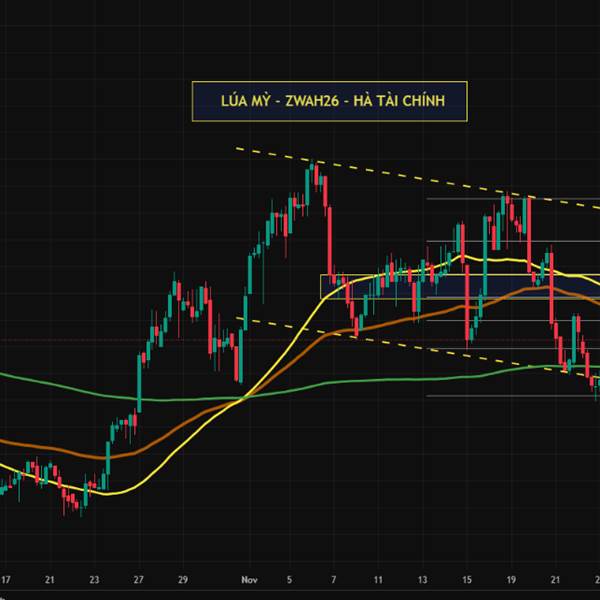Click the '19' date label on time axis
The height and width of the screenshot is (600, 600).
click(x=511, y=580)
